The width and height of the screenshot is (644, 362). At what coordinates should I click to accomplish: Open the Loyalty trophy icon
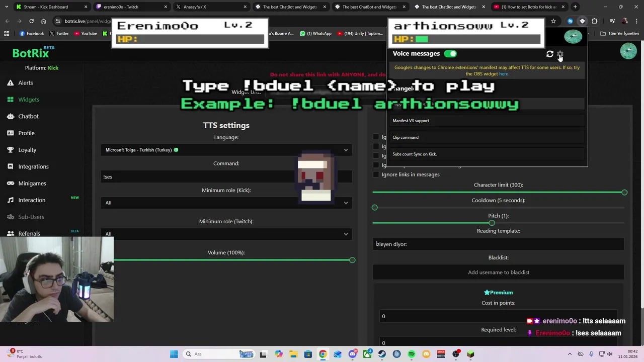point(11,150)
